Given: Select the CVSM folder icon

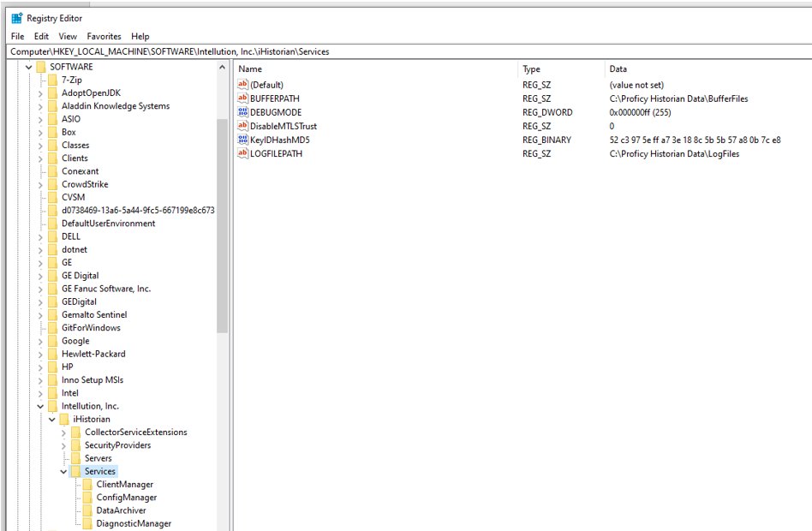Looking at the screenshot, I should (x=52, y=197).
